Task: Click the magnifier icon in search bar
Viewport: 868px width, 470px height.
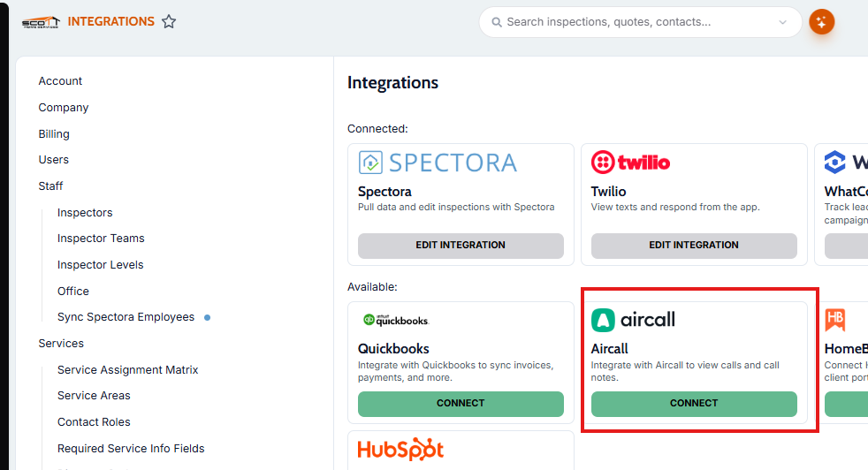Action: 497,22
